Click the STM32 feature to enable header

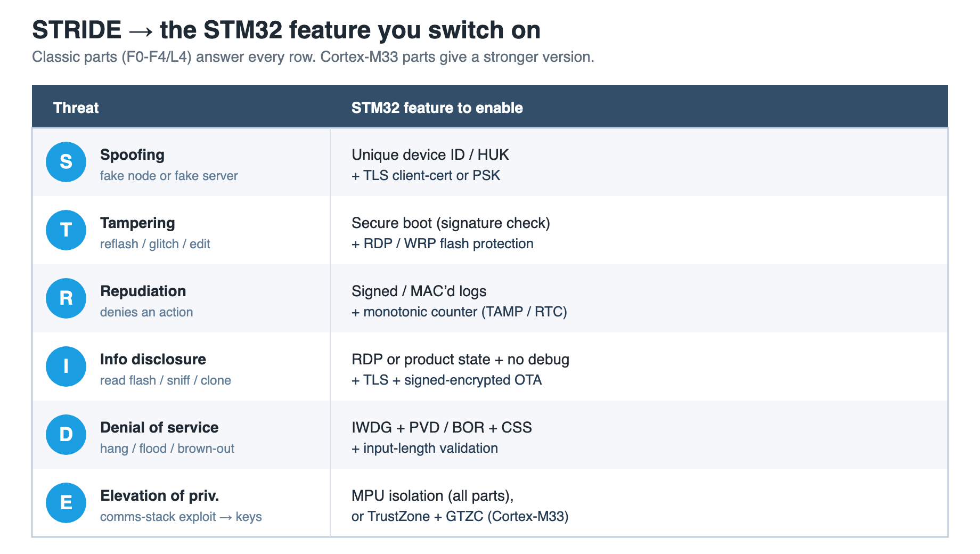(437, 108)
